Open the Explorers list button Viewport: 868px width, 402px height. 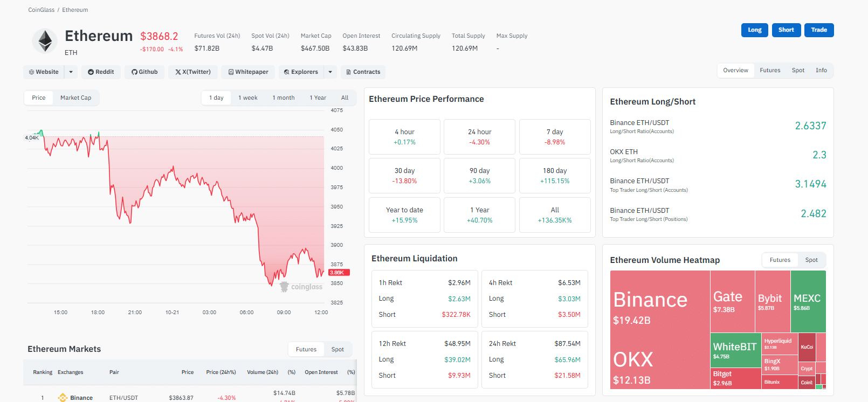[301, 72]
